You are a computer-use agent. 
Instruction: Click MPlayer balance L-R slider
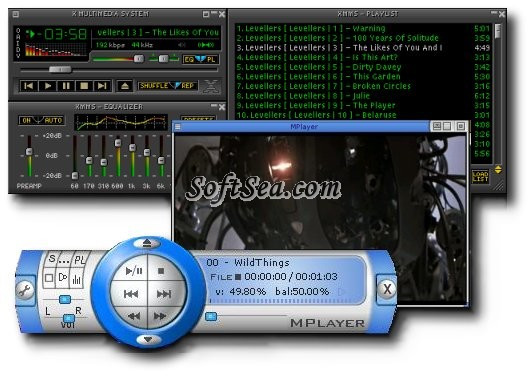click(65, 299)
